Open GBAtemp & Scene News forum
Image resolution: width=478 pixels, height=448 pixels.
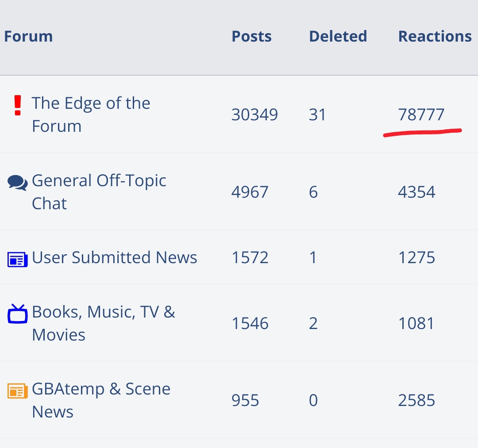pos(101,400)
